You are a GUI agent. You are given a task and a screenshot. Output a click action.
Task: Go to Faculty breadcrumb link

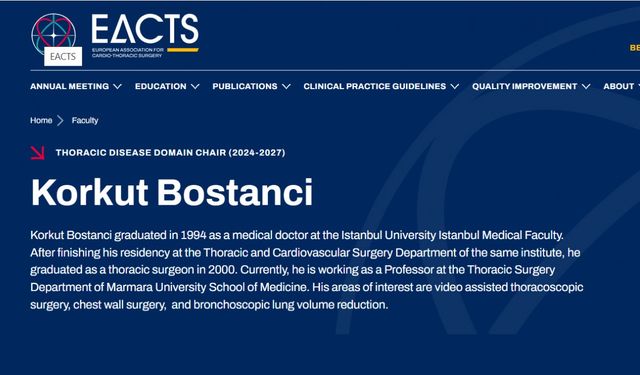point(85,120)
